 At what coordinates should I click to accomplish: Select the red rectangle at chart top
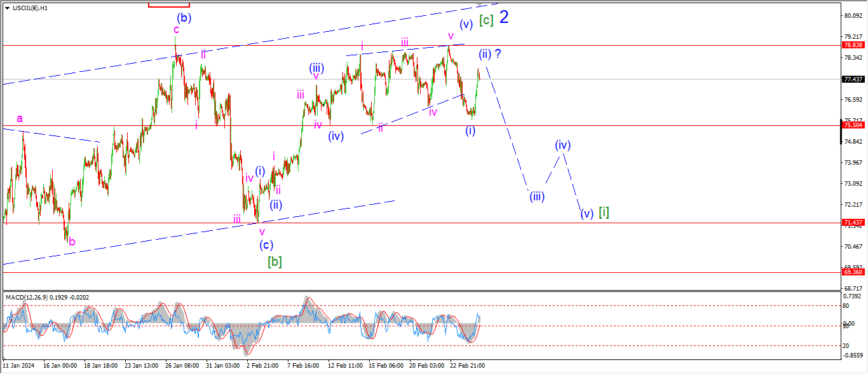pyautogui.click(x=169, y=4)
